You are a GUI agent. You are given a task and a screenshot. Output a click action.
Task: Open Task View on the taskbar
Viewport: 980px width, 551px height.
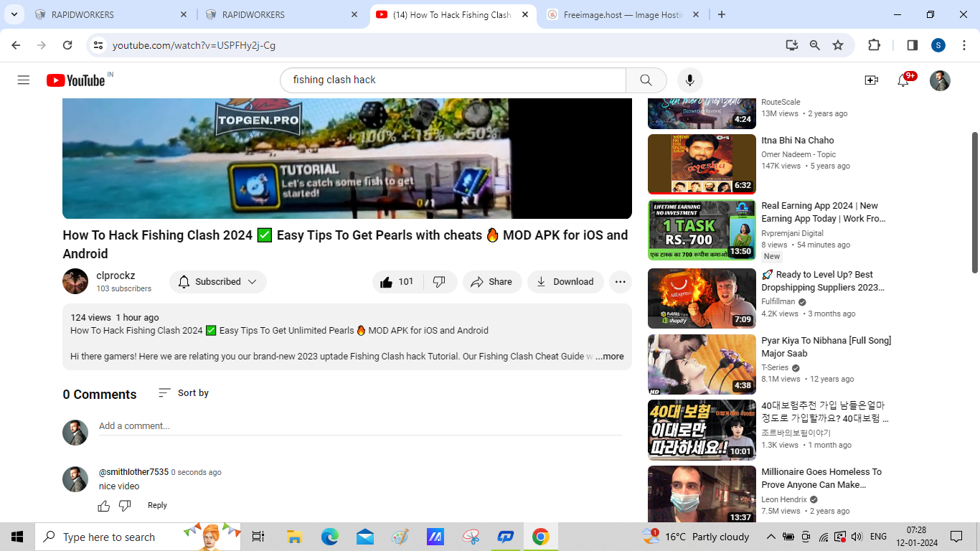258,537
